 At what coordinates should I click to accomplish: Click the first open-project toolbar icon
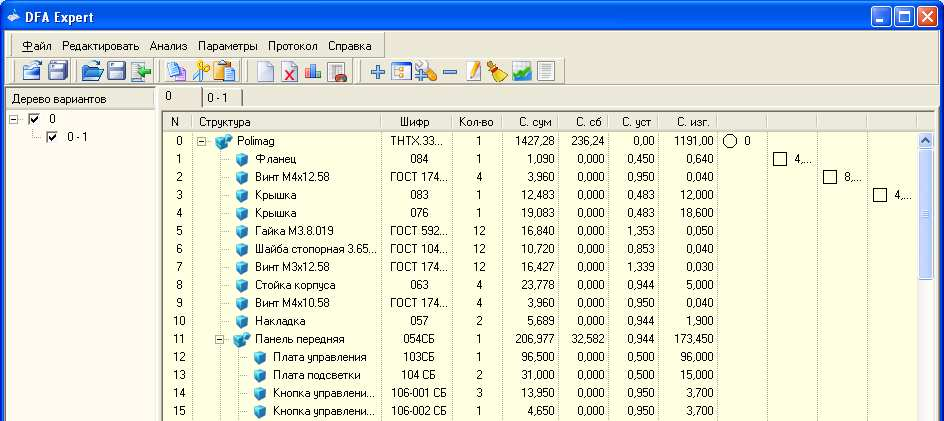[x=31, y=71]
